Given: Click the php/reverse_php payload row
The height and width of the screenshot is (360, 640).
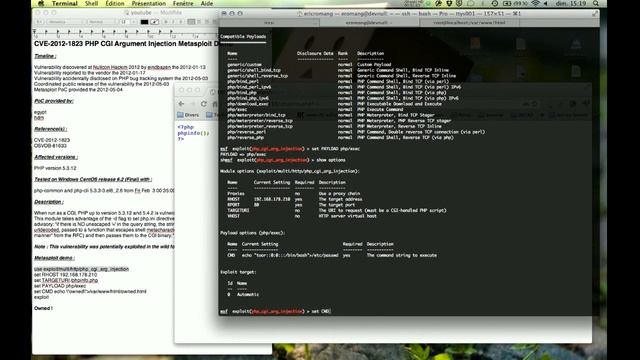Looking at the screenshot, I should (340, 138).
